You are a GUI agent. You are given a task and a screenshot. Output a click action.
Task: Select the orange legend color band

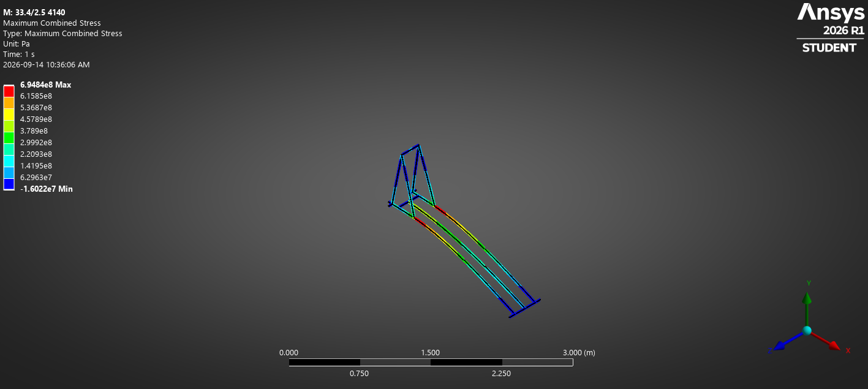coord(9,102)
